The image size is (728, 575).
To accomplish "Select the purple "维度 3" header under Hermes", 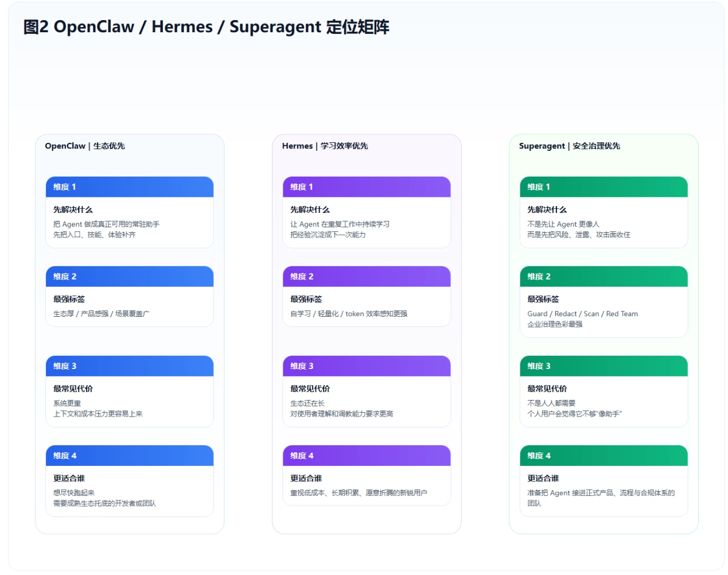I will (x=367, y=366).
